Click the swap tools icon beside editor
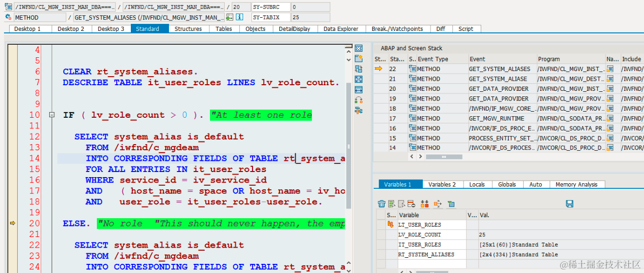 click(x=359, y=100)
